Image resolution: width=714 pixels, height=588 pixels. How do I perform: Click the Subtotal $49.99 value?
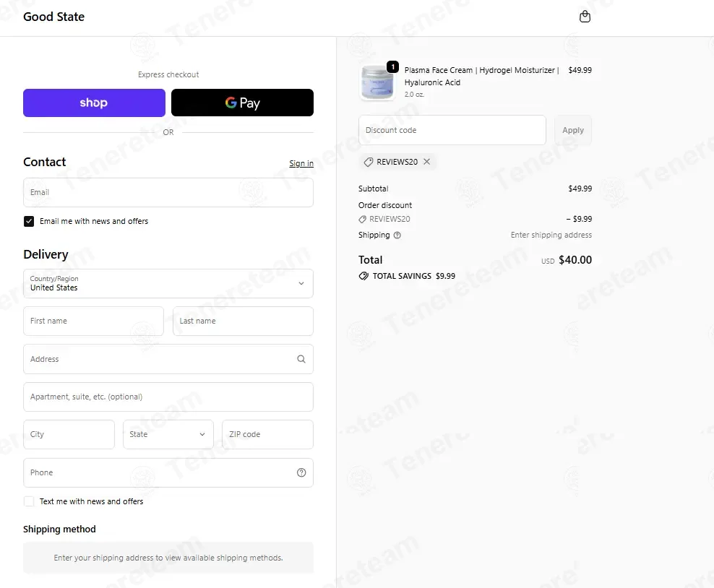pos(580,189)
